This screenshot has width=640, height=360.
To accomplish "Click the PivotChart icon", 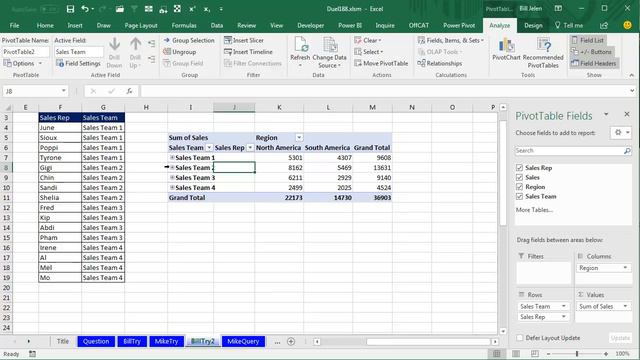I will coord(506,45).
